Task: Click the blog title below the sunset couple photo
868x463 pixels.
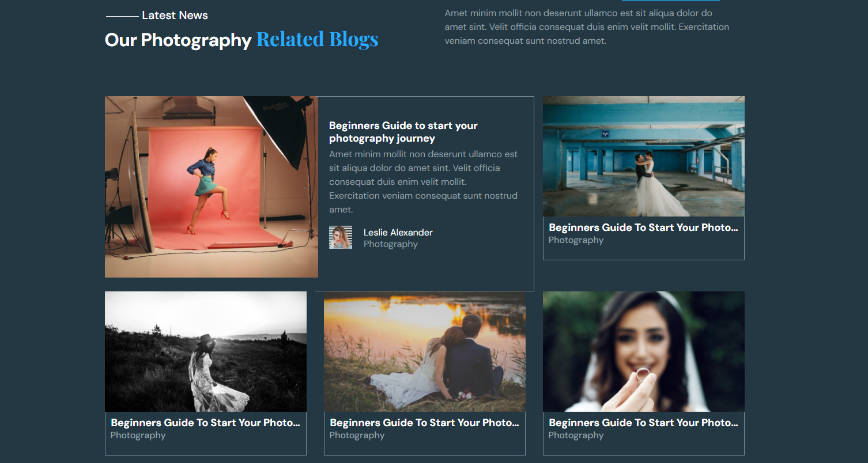Action: click(x=424, y=423)
